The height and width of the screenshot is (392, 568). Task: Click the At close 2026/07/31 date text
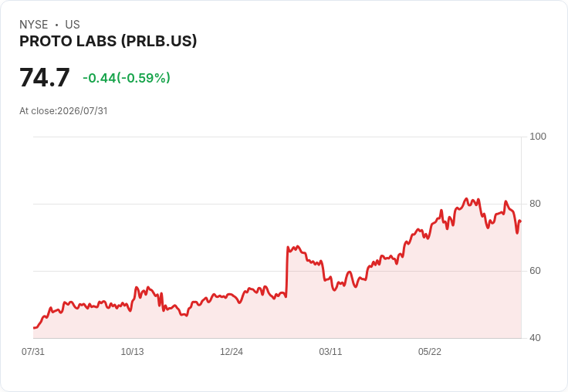tap(63, 111)
